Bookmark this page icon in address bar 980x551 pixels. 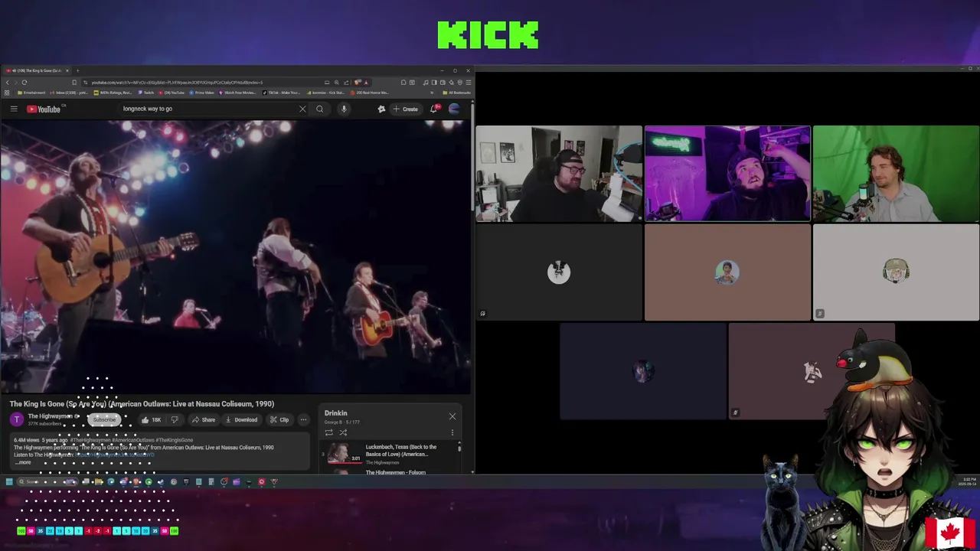(x=74, y=82)
